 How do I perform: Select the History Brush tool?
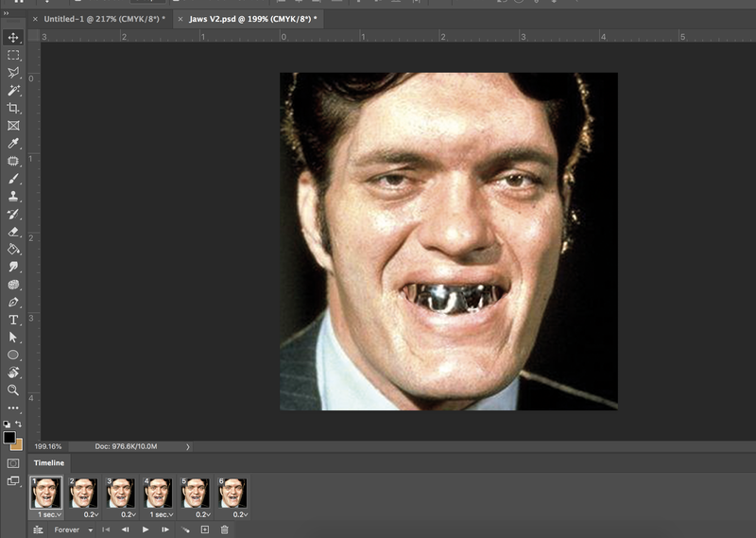tap(13, 214)
